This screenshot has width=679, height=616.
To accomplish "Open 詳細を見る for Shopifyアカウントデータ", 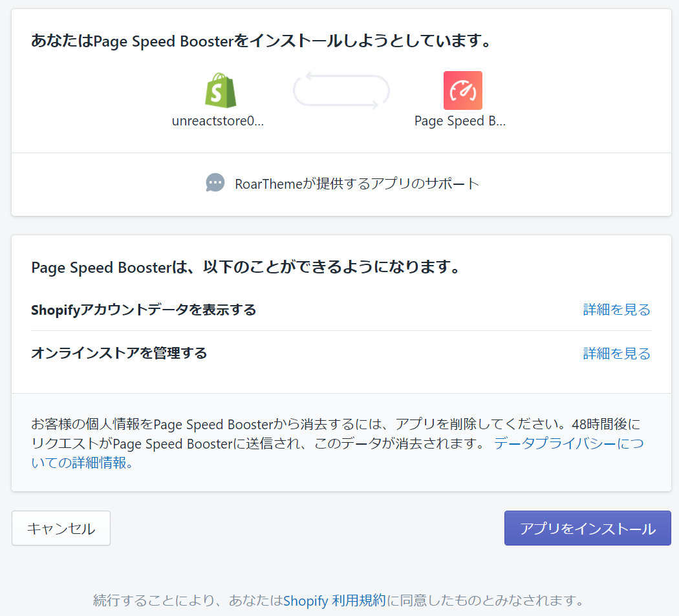I will (616, 310).
